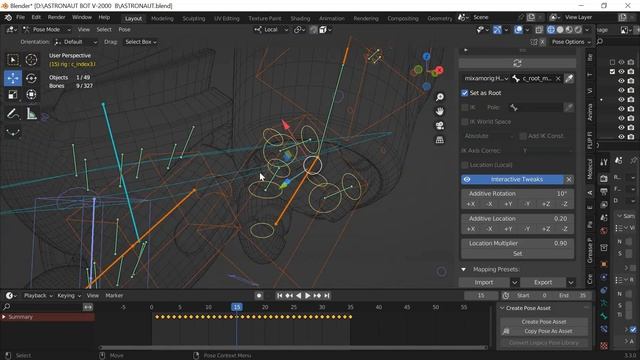The height and width of the screenshot is (360, 640).
Task: Uncheck Set as Root checkbox
Action: click(464, 93)
